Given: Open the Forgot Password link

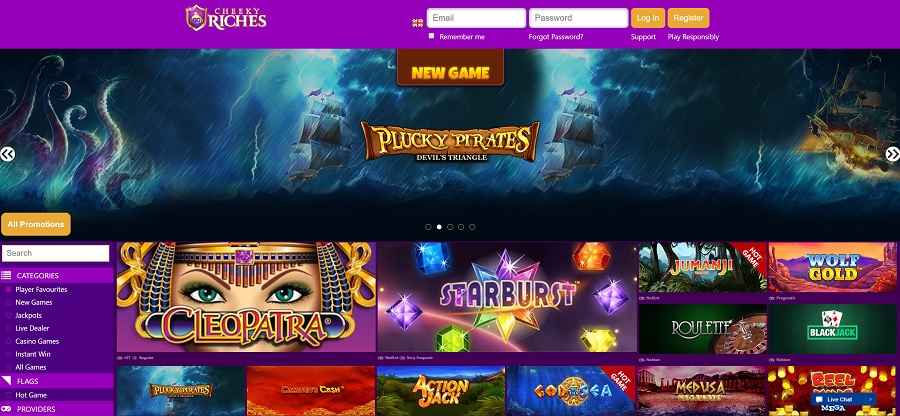Looking at the screenshot, I should 556,37.
